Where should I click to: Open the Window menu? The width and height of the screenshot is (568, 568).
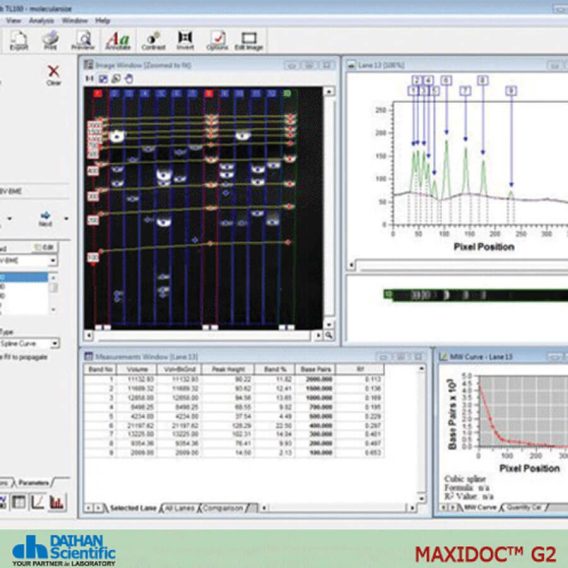pyautogui.click(x=75, y=21)
